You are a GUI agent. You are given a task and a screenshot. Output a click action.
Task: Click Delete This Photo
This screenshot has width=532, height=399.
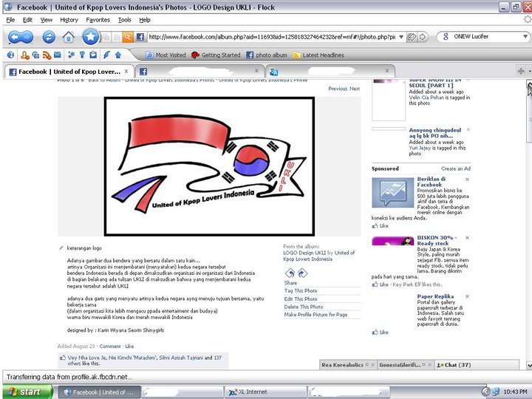pos(304,307)
